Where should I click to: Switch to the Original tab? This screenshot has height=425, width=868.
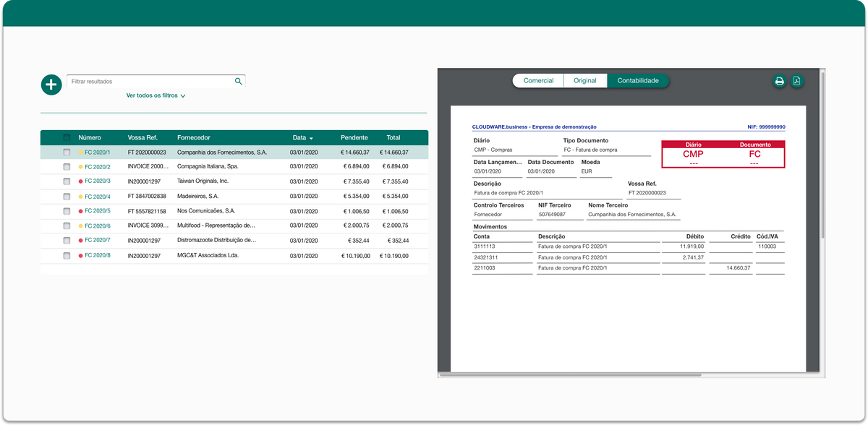pyautogui.click(x=585, y=81)
